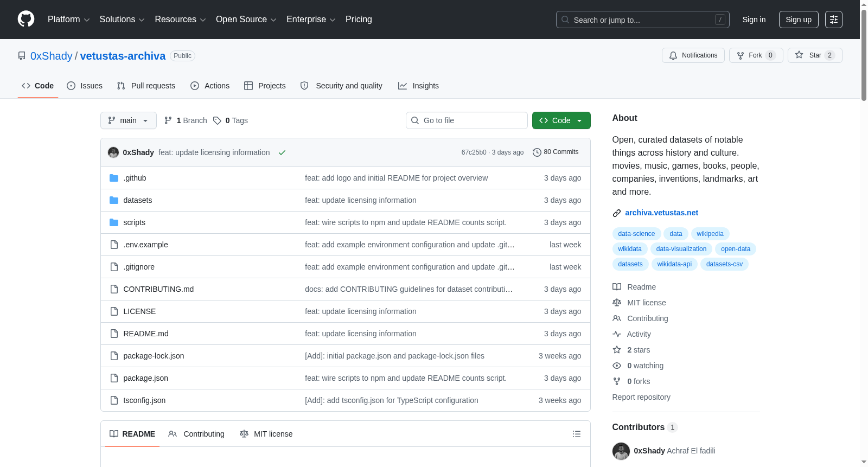Click the package.json file icon
This screenshot has width=868, height=467.
(x=114, y=378)
